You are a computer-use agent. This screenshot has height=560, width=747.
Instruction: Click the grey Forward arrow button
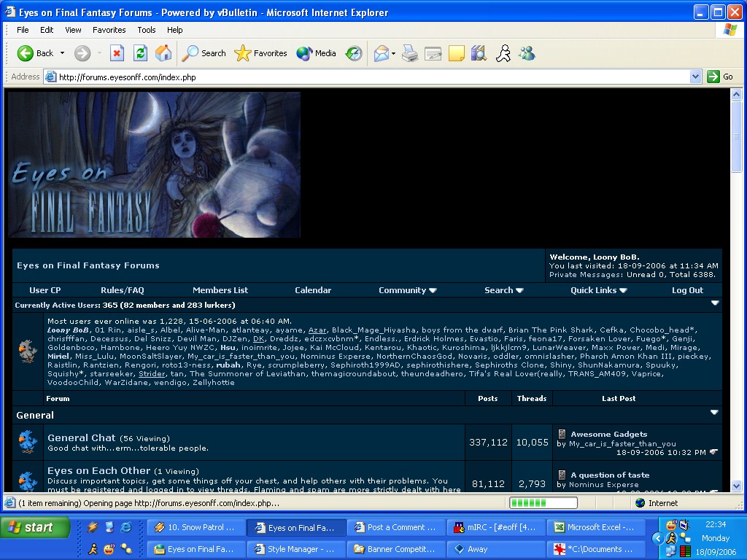point(82,53)
